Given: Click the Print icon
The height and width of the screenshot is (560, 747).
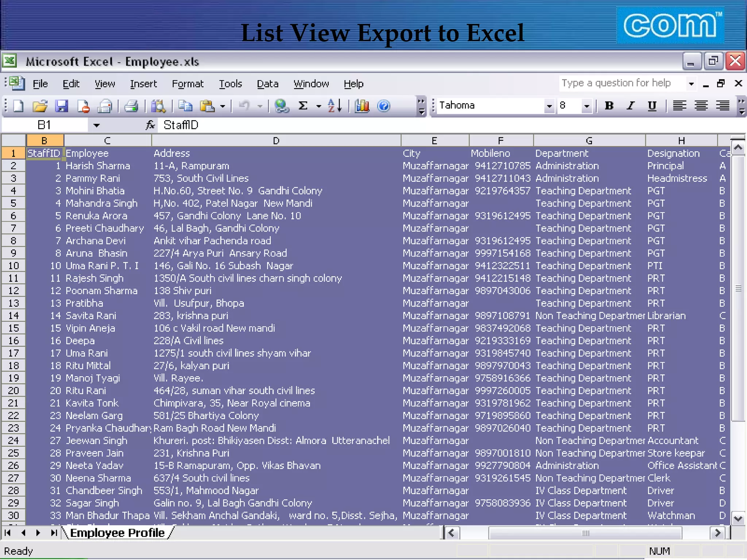Looking at the screenshot, I should (131, 106).
